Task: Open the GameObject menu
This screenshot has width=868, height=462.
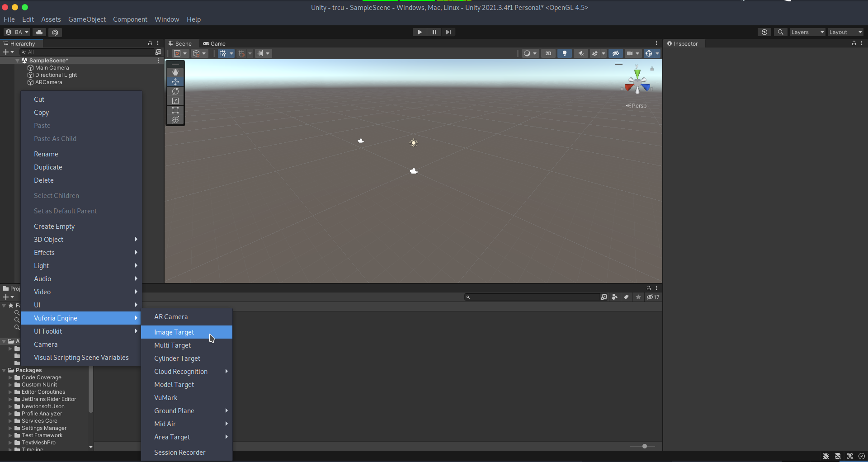Action: tap(87, 19)
